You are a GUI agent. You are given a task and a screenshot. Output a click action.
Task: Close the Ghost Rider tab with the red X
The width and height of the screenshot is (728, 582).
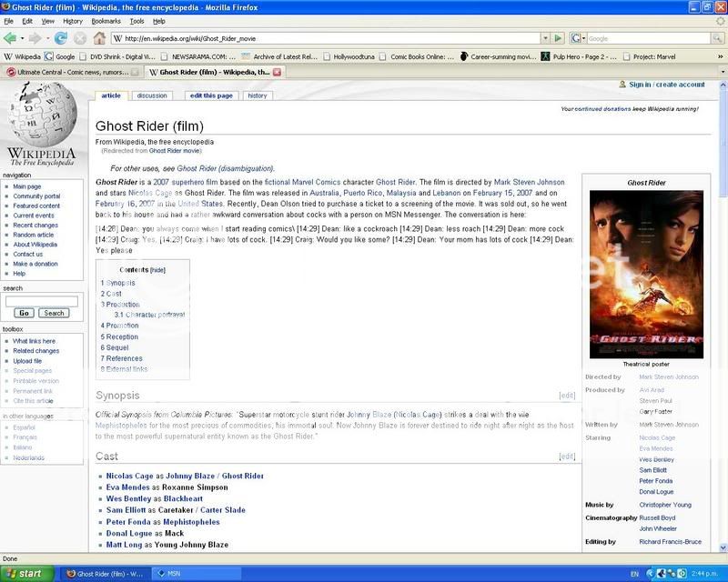277,72
